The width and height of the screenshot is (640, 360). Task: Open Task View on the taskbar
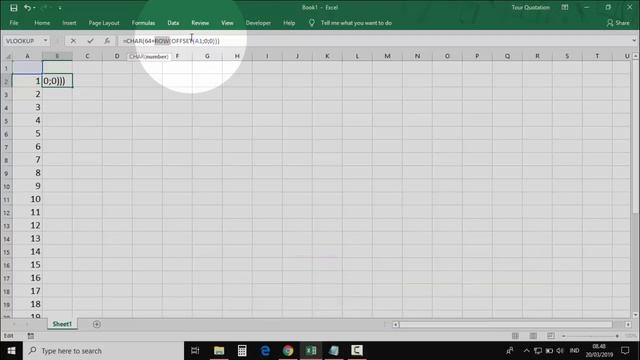click(x=195, y=351)
